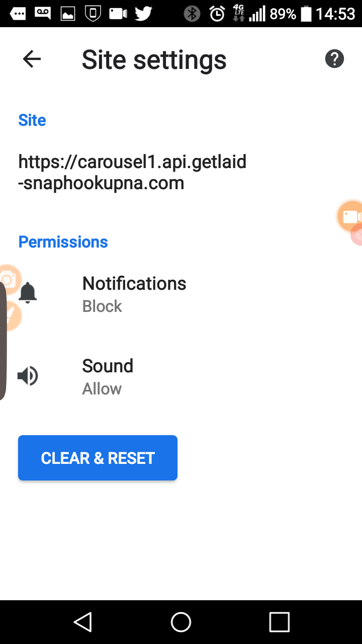Screen dimensions: 362x644
Task: Tap the Notifications bell icon
Action: pos(28,293)
